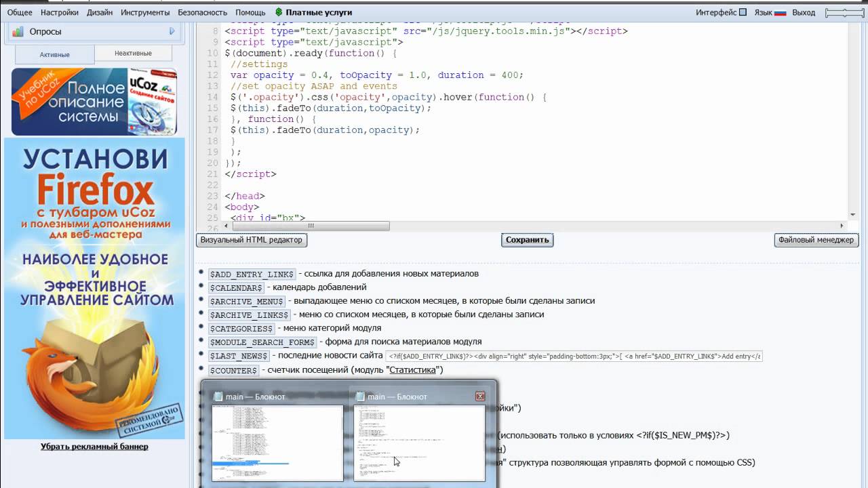Click the $(this).fadeTo(duration,toOpacity); line

point(331,108)
